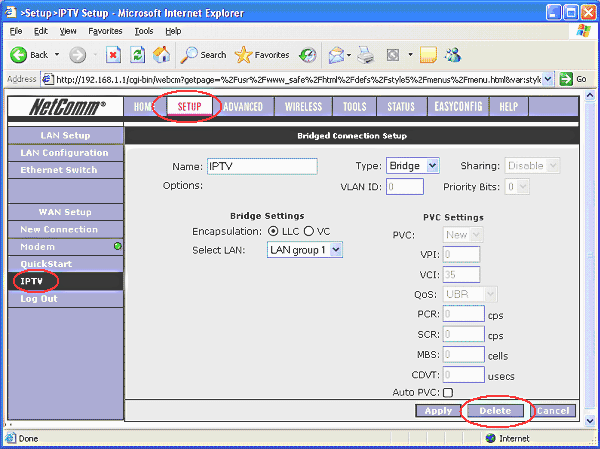
Task: Switch to the WIRELESS tab
Action: pyautogui.click(x=303, y=106)
